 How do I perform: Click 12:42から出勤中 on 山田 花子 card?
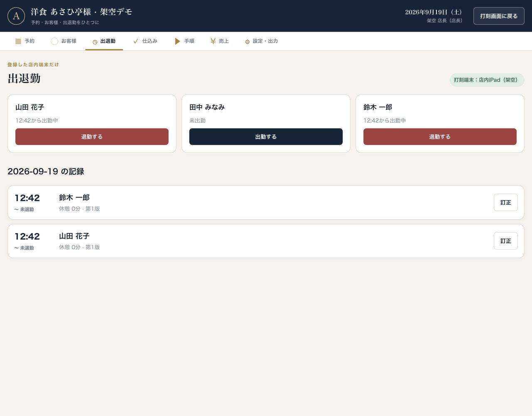pos(37,120)
